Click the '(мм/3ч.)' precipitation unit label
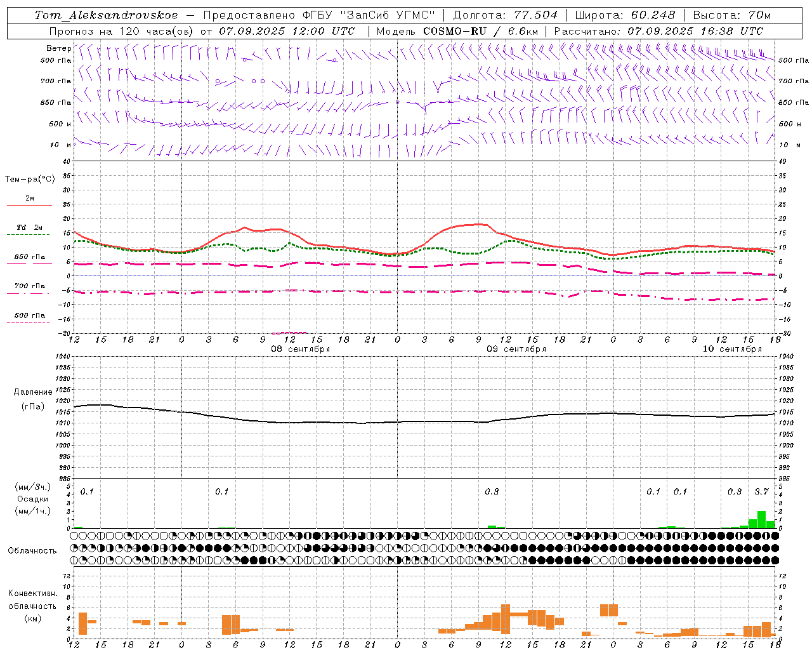Viewport: 812px width, 650px height. [33, 487]
